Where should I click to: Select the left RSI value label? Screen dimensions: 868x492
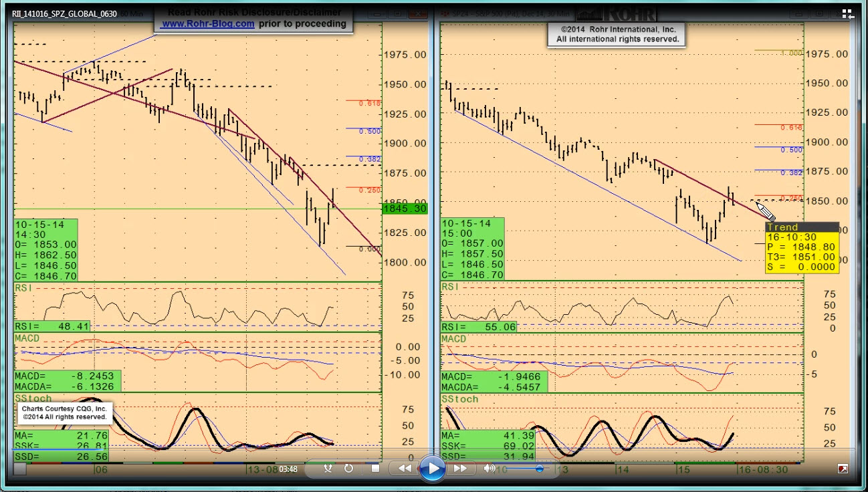(x=52, y=326)
